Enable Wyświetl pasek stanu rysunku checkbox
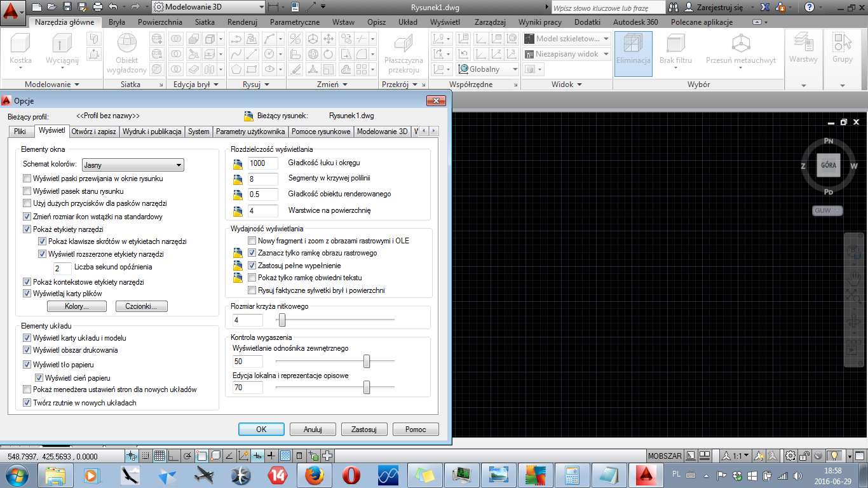This screenshot has width=868, height=488. point(27,191)
